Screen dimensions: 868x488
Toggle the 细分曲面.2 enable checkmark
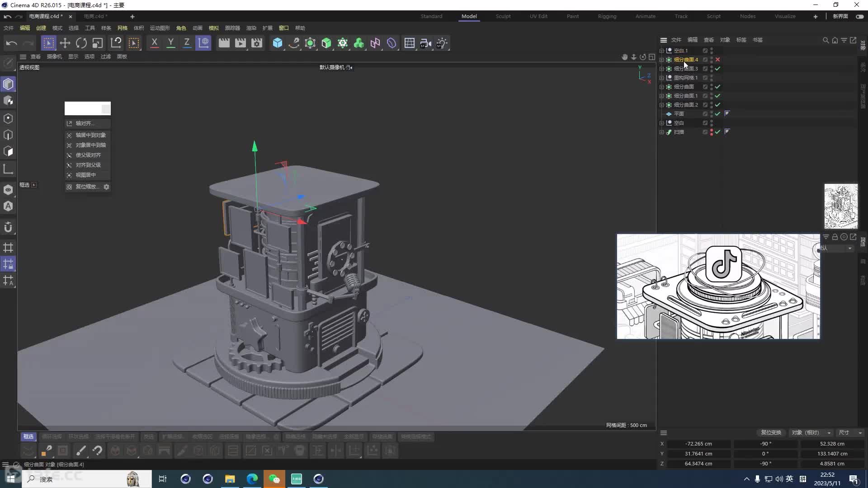717,105
